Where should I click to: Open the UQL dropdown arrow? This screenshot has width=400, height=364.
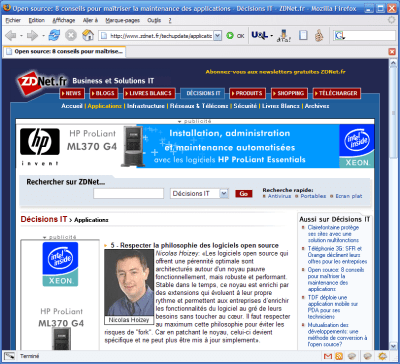[x=272, y=35]
